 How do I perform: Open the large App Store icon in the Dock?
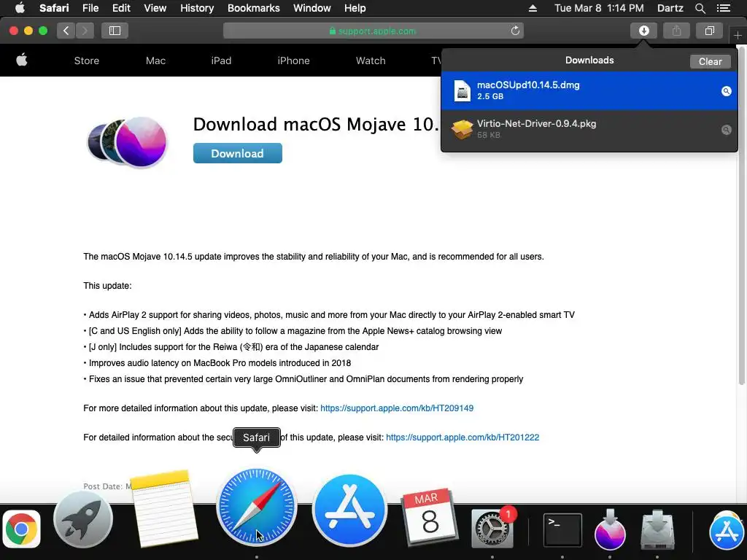tap(349, 510)
